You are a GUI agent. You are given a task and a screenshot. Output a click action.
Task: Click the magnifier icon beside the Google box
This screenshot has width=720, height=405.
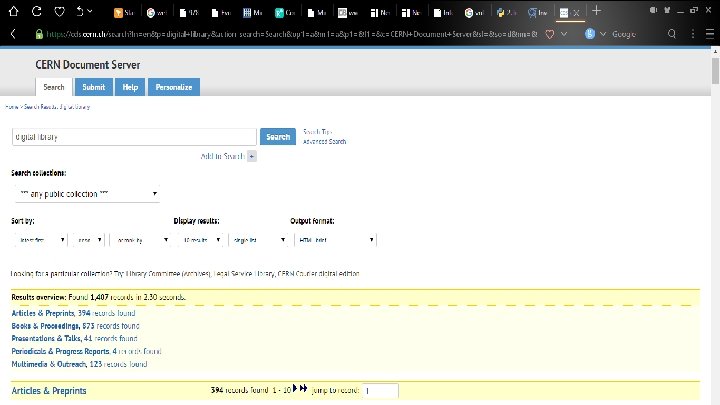click(671, 34)
